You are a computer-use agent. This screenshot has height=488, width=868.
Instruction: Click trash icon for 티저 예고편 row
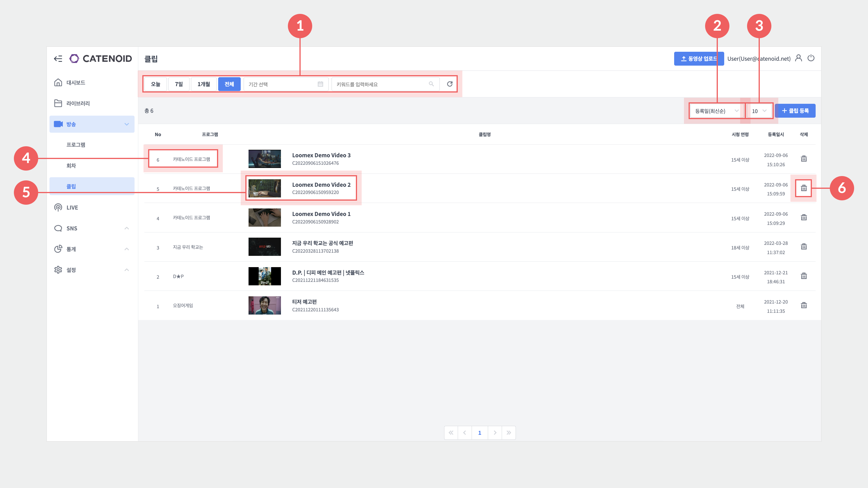[x=804, y=305]
